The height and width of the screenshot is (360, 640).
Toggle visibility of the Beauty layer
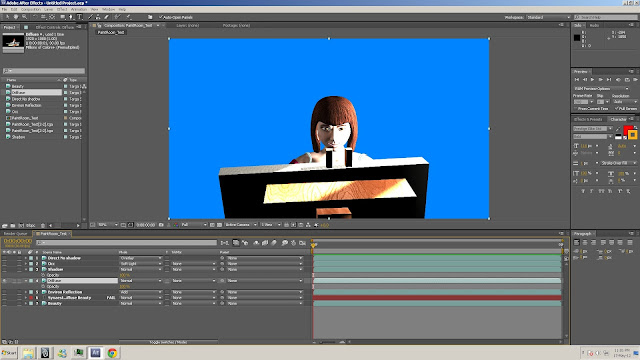coord(4,304)
